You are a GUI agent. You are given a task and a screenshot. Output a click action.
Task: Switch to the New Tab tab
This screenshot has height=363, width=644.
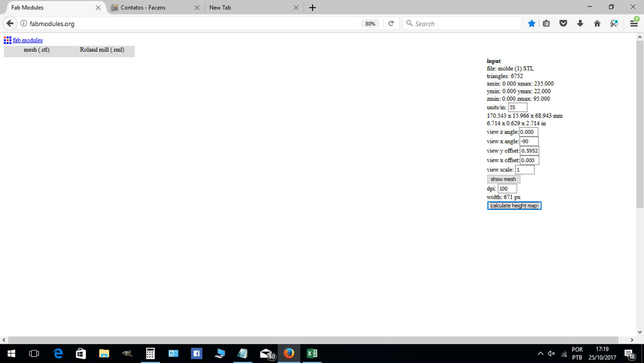(x=253, y=7)
